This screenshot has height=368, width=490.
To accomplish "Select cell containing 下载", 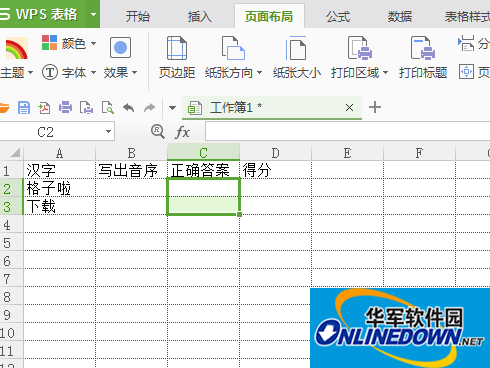I will click(60, 206).
